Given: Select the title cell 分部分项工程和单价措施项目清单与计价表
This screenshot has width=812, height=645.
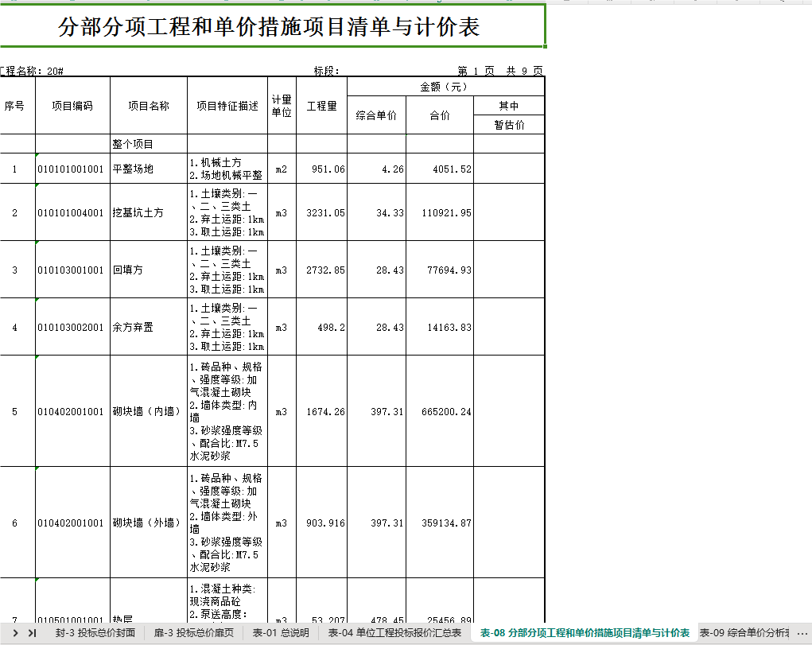Looking at the screenshot, I should click(272, 26).
